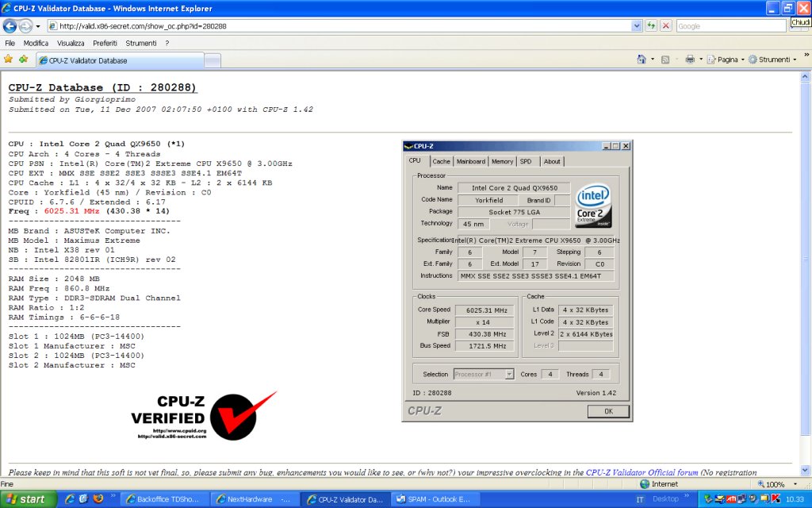Open the Preferiti menu

pos(105,43)
